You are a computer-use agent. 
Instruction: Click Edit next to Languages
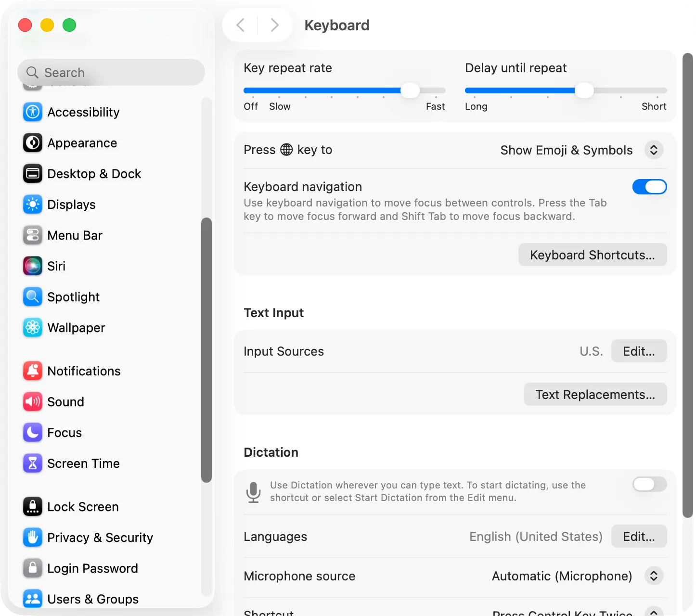639,536
